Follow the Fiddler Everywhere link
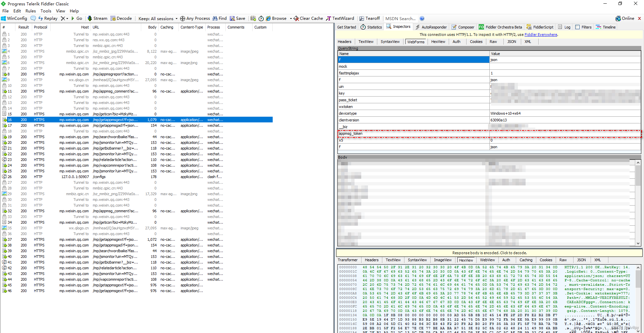The height and width of the screenshot is (333, 644). click(541, 35)
